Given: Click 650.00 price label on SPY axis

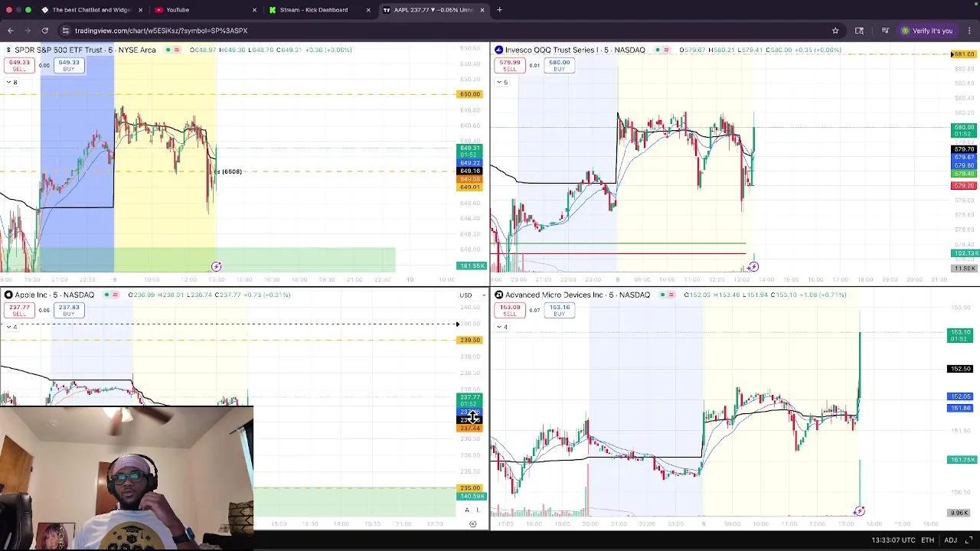Looking at the screenshot, I should pyautogui.click(x=470, y=94).
